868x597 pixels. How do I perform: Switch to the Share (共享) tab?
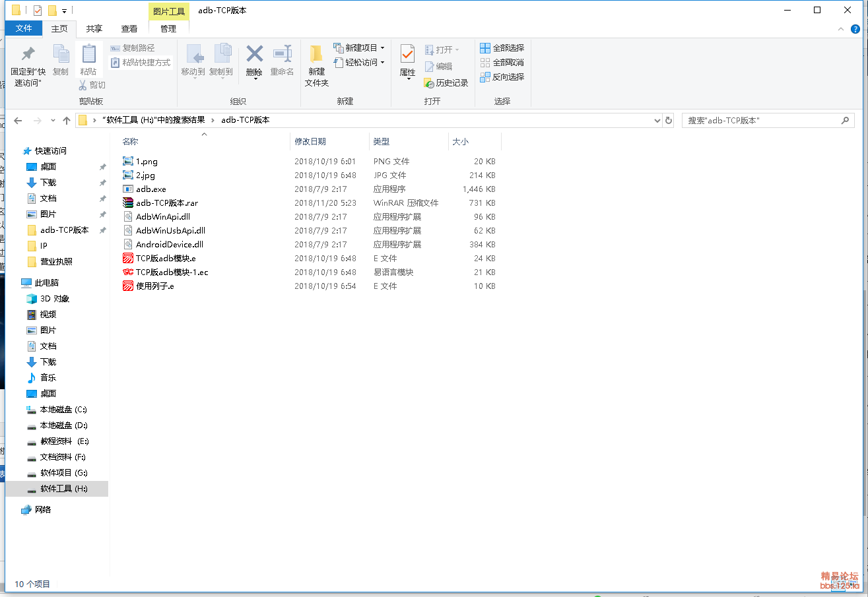[94, 29]
